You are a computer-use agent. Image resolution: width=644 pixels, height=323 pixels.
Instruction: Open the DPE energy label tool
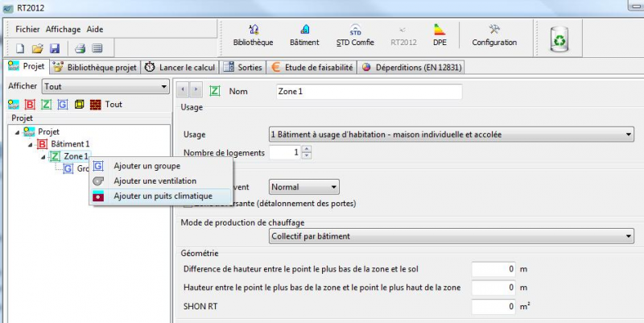pos(440,35)
